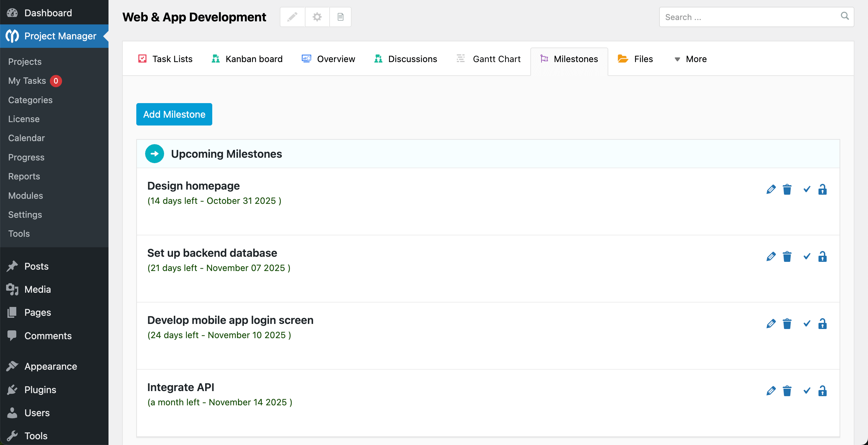This screenshot has height=445, width=868.
Task: Click the project edit pencil icon
Action: point(292,17)
